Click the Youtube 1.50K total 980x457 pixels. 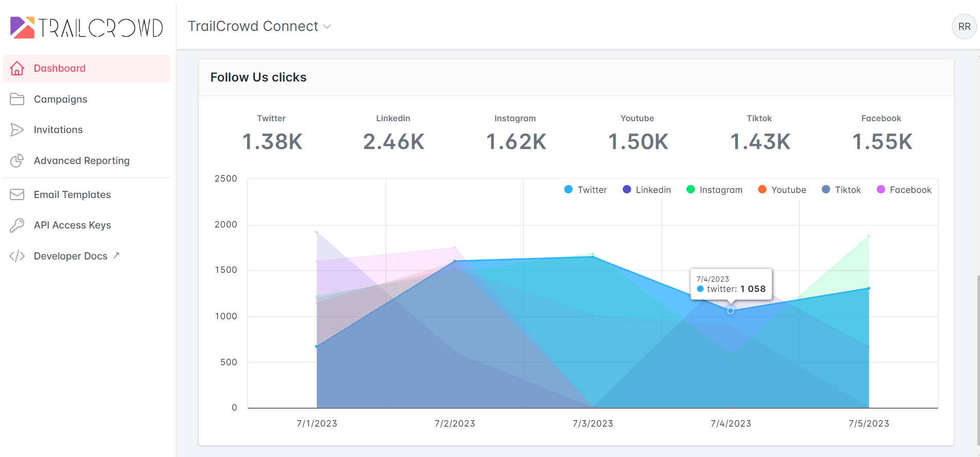(638, 142)
